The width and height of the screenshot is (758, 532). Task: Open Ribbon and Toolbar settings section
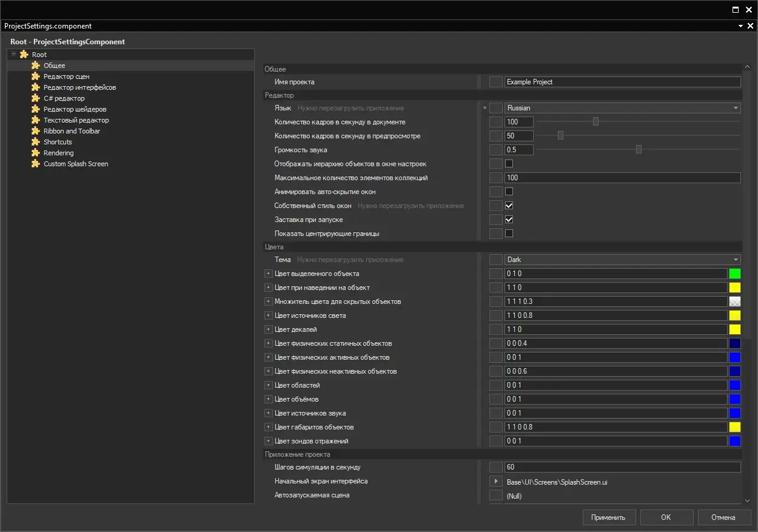(x=72, y=131)
